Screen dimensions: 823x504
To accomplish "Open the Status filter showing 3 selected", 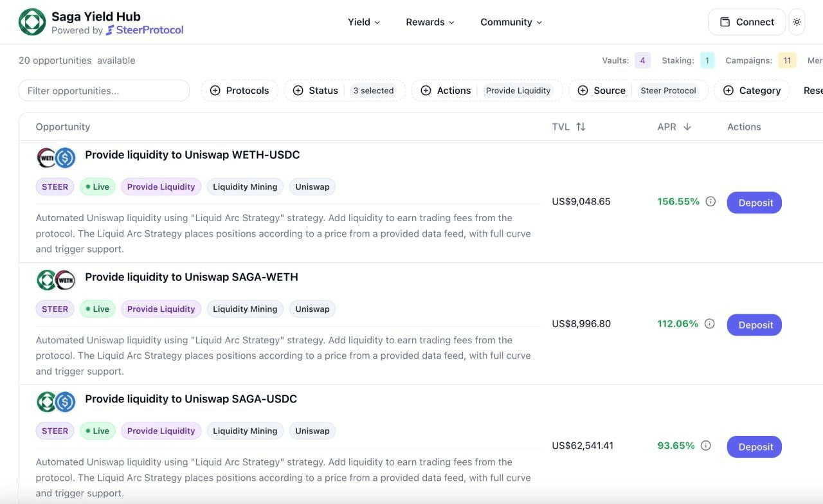I will point(344,91).
